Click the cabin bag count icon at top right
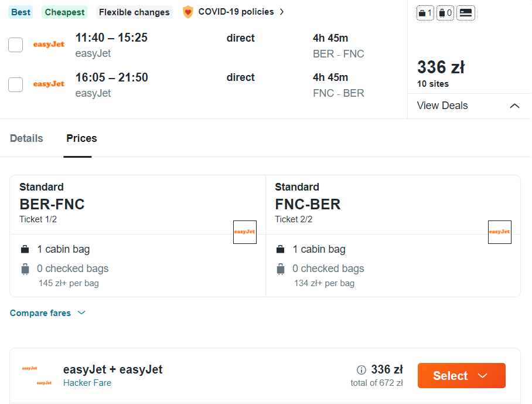The width and height of the screenshot is (532, 404). [425, 13]
